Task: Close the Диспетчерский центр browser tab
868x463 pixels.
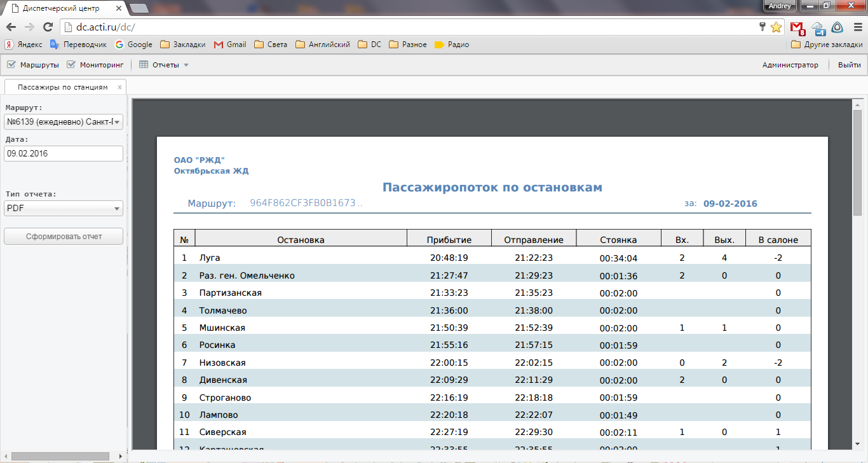Action: coord(119,8)
